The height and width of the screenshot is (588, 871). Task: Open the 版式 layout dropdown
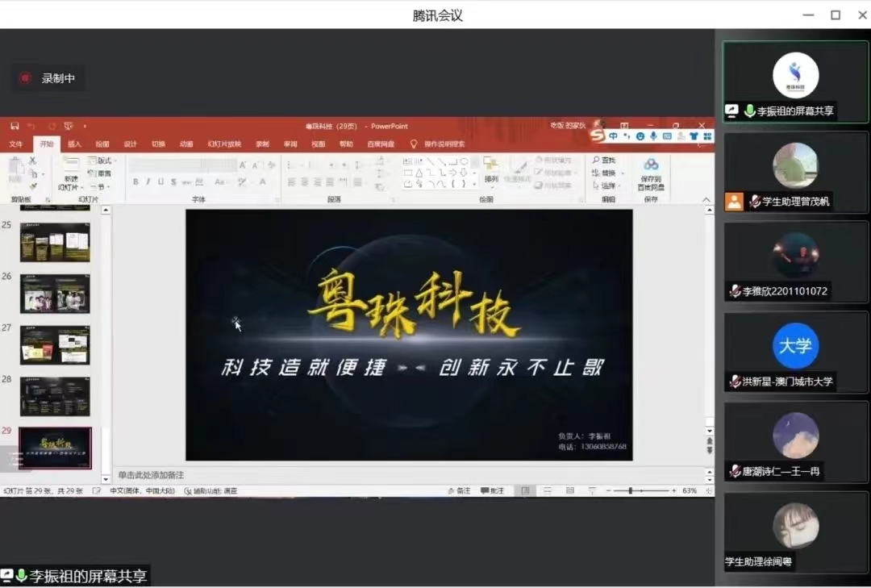[102, 161]
